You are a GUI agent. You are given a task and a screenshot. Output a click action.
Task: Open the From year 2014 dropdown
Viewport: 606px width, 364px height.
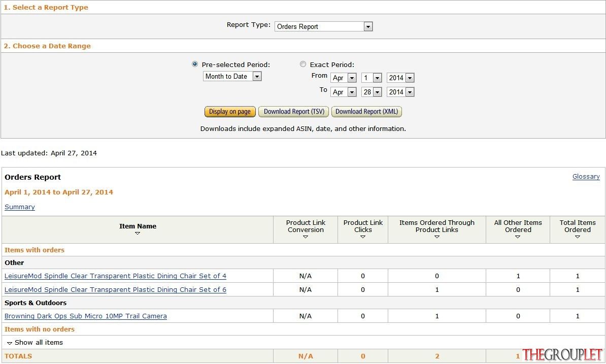tap(400, 78)
